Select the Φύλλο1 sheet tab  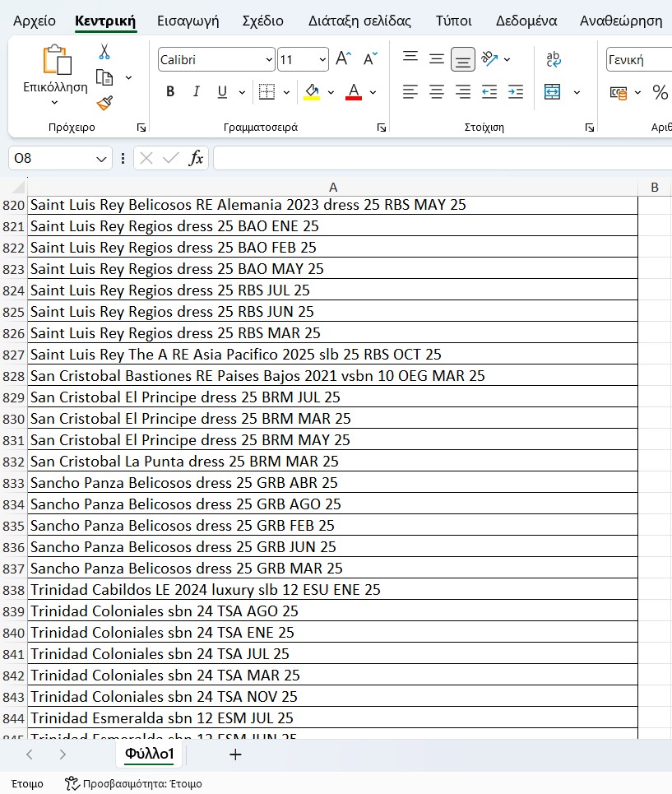click(x=149, y=754)
